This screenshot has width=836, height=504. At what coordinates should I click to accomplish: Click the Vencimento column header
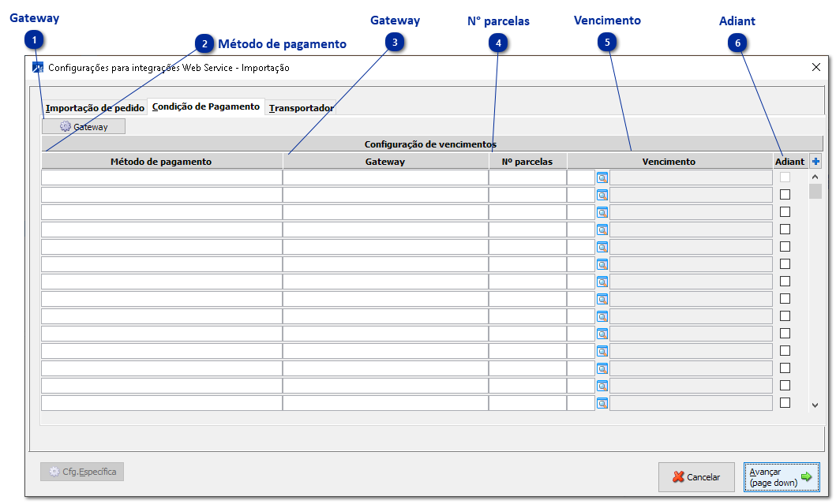669,162
